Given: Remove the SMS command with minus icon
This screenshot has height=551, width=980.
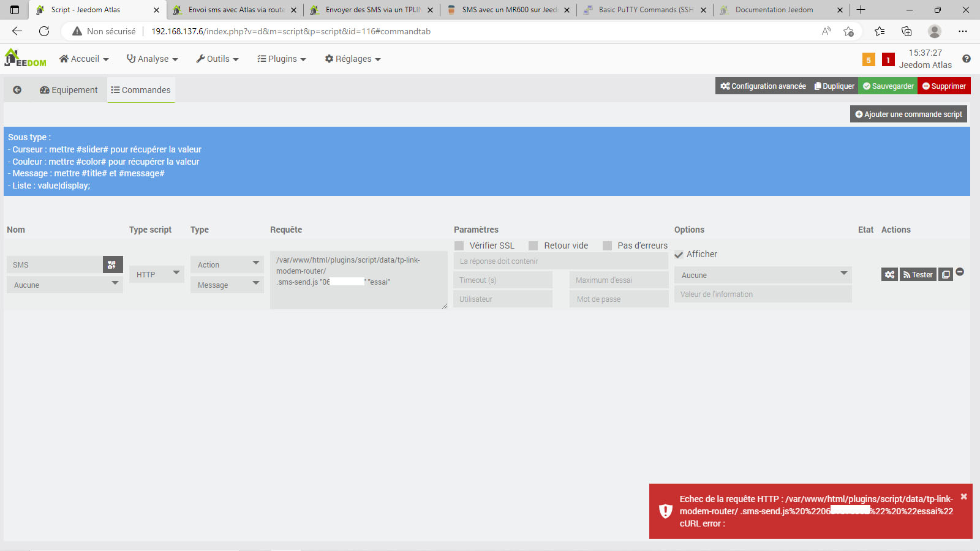Looking at the screenshot, I should (960, 272).
